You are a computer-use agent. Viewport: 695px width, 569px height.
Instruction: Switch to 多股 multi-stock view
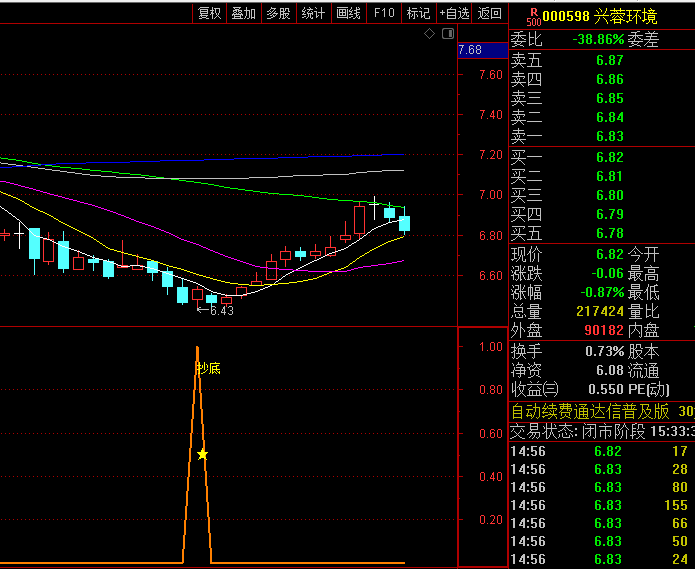point(278,13)
